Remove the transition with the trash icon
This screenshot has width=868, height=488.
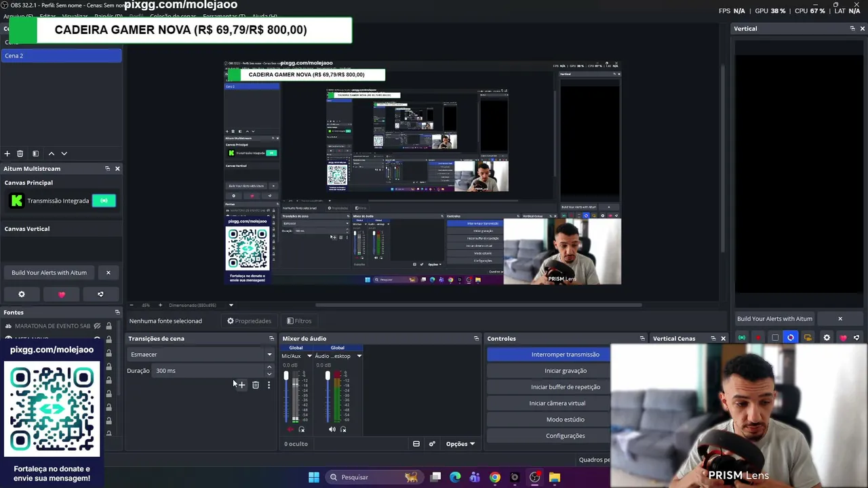256,385
